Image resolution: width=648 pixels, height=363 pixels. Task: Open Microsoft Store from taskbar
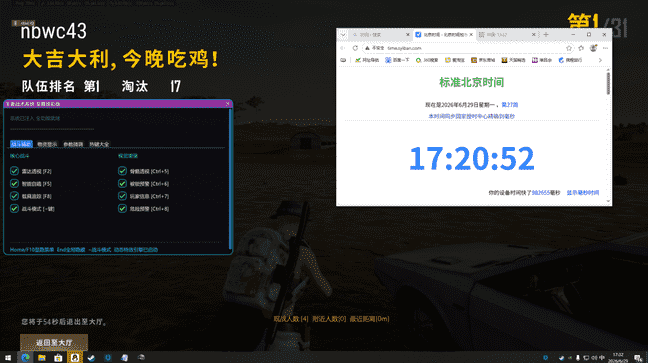[58, 357]
